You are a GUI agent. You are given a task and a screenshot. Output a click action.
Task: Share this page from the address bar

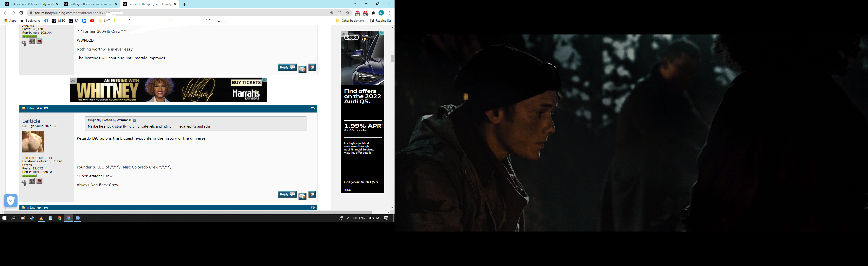(x=340, y=13)
